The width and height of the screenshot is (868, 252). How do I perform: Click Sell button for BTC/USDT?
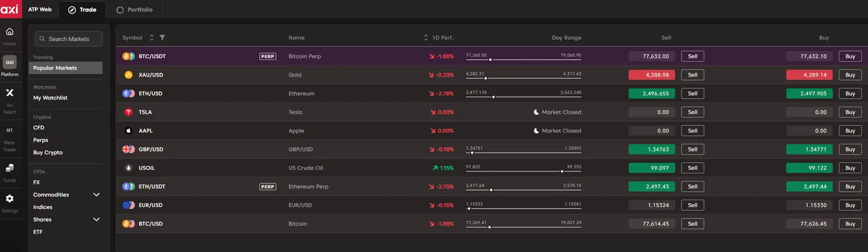point(693,56)
